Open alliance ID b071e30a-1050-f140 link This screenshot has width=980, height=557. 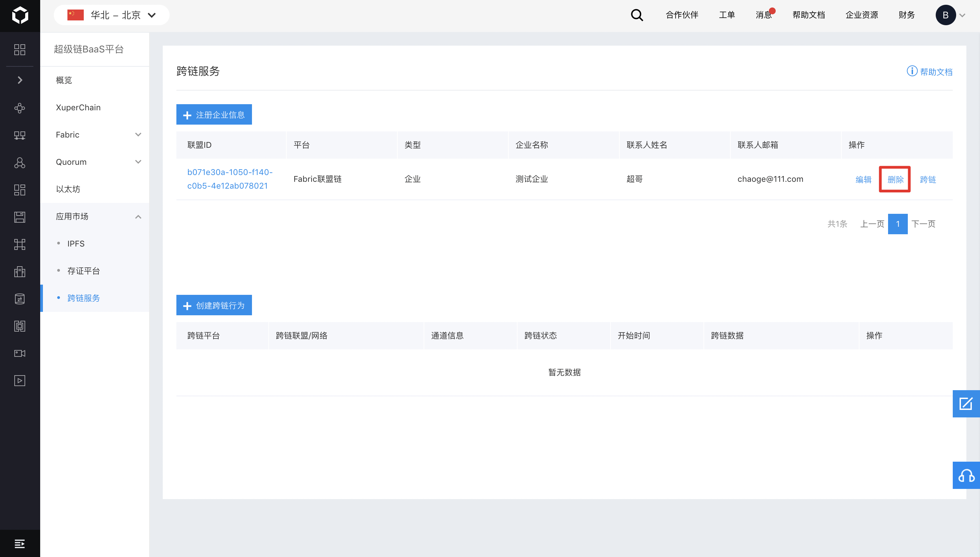click(x=230, y=179)
